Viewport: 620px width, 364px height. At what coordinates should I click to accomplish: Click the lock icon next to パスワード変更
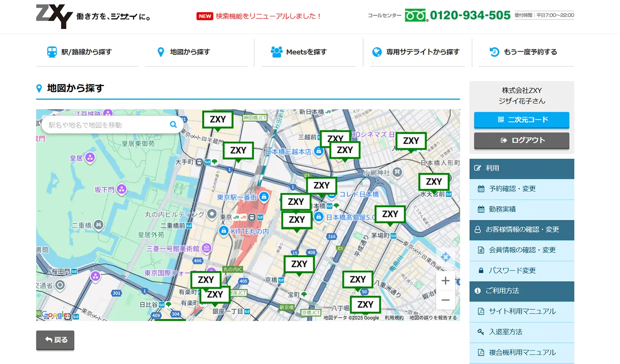point(481,271)
